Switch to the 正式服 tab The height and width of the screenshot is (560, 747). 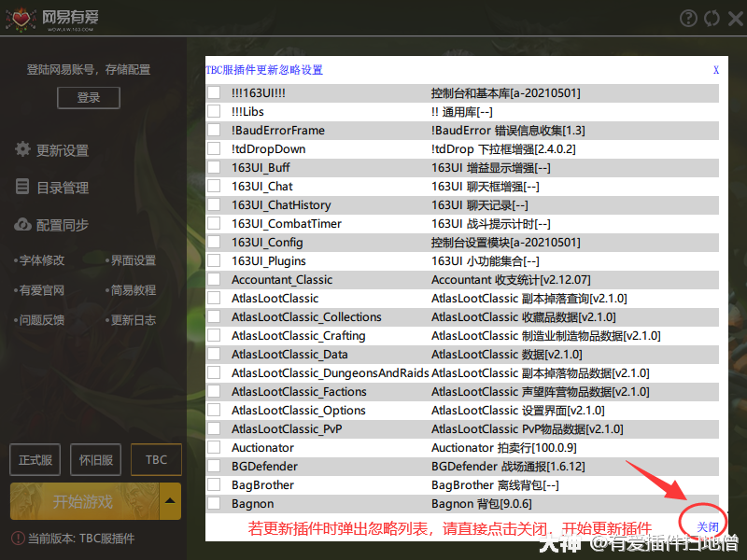coord(35,459)
